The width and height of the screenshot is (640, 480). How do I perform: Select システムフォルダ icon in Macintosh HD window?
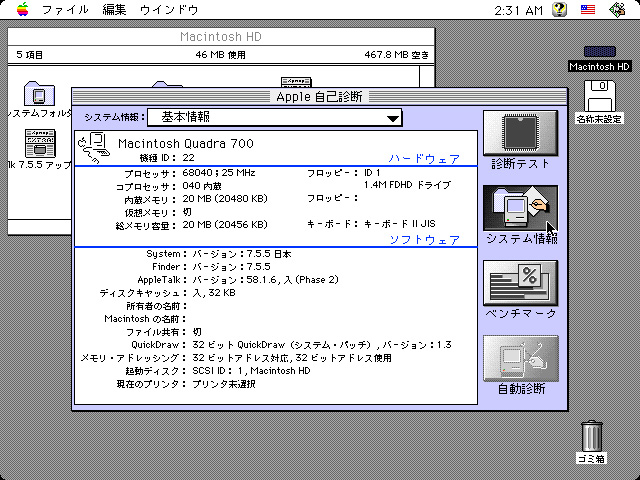point(39,94)
